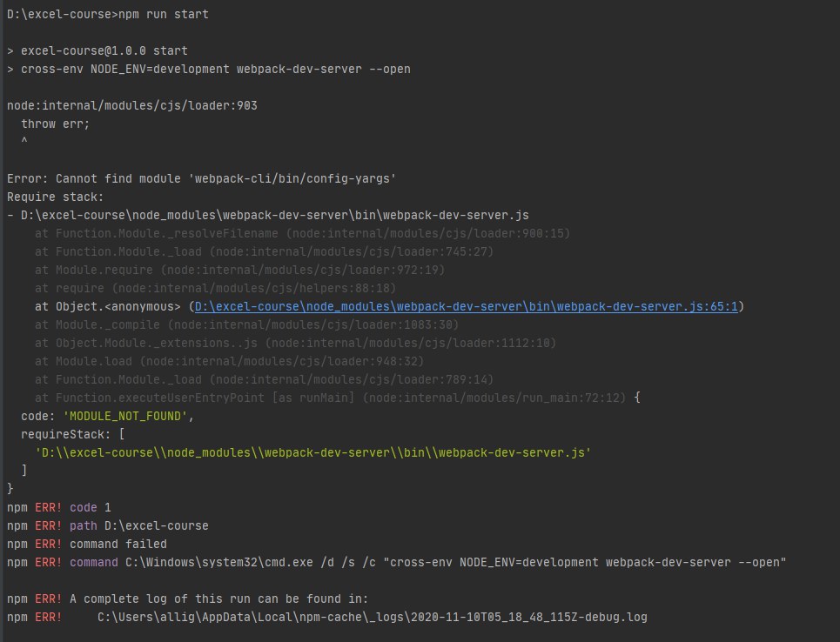Select 'node:internal/modules/cjs/loader:903' text
The width and height of the screenshot is (840, 642).
[132, 105]
